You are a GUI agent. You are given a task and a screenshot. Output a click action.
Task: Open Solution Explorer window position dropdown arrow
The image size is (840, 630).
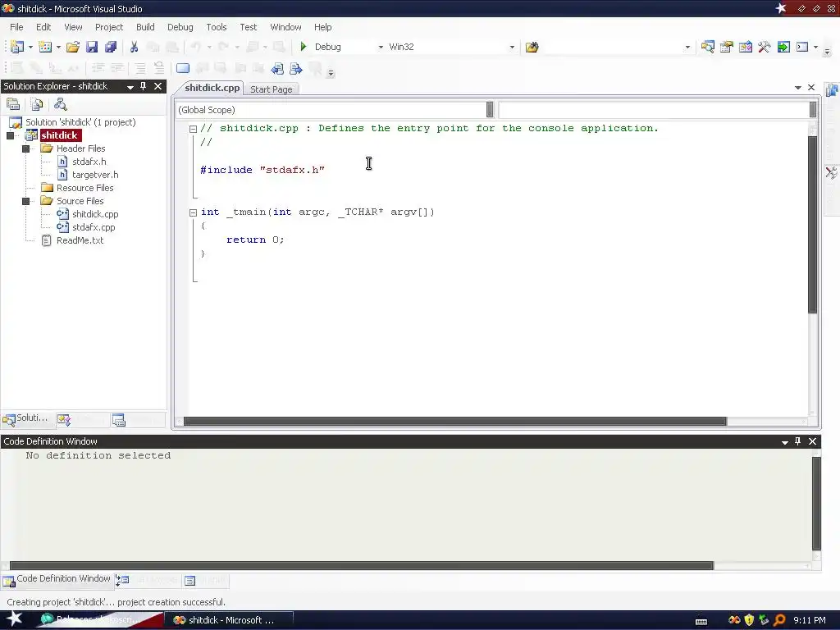(130, 87)
